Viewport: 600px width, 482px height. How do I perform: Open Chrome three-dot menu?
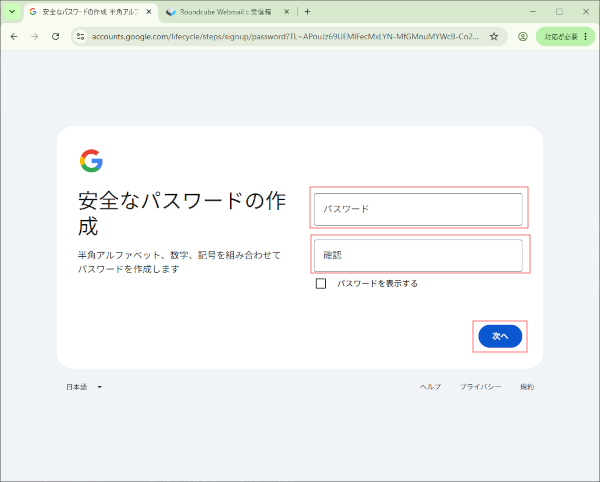point(585,36)
